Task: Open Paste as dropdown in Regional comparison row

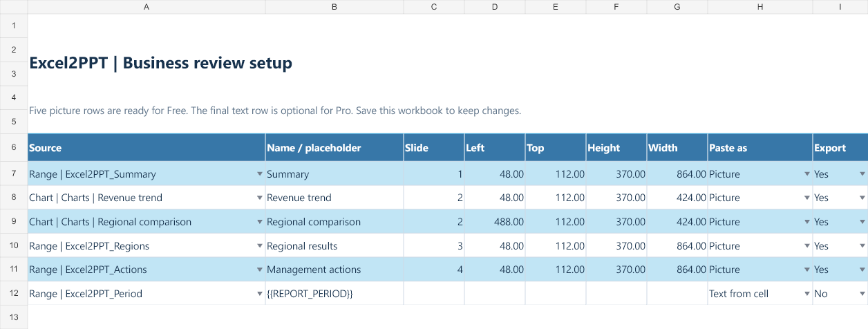Action: (806, 222)
